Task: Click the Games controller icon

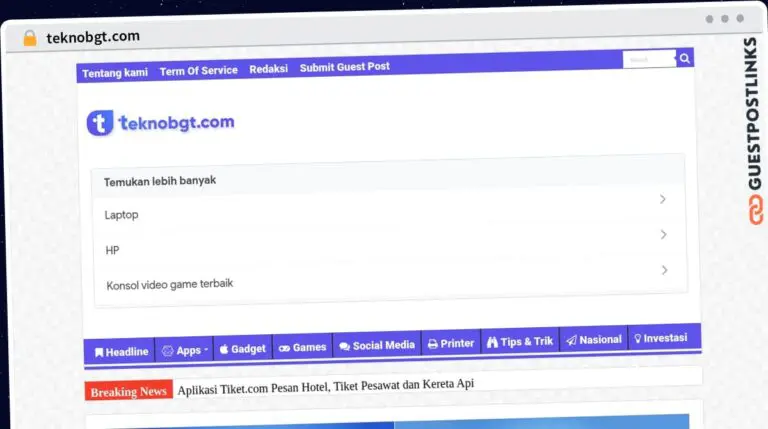Action: coord(284,348)
